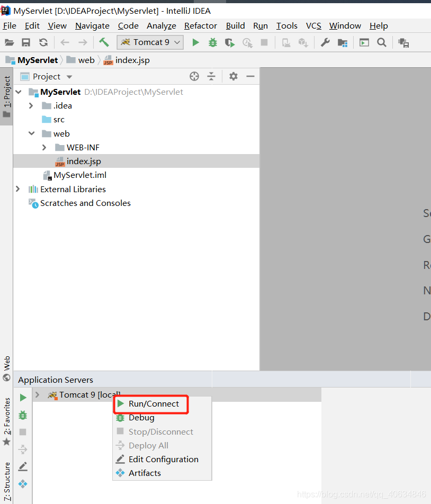Click the Search Everywhere magnifier icon
Image resolution: width=431 pixels, height=504 pixels.
pyautogui.click(x=382, y=42)
